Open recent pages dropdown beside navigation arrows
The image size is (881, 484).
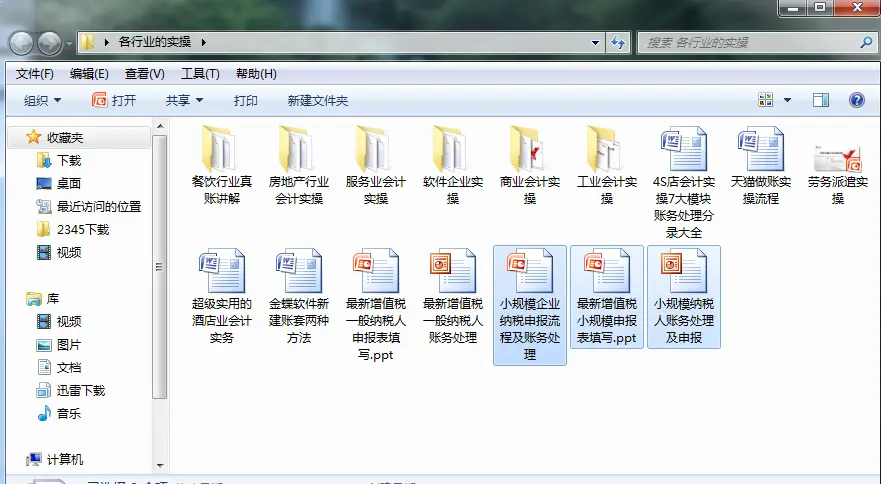tap(69, 43)
